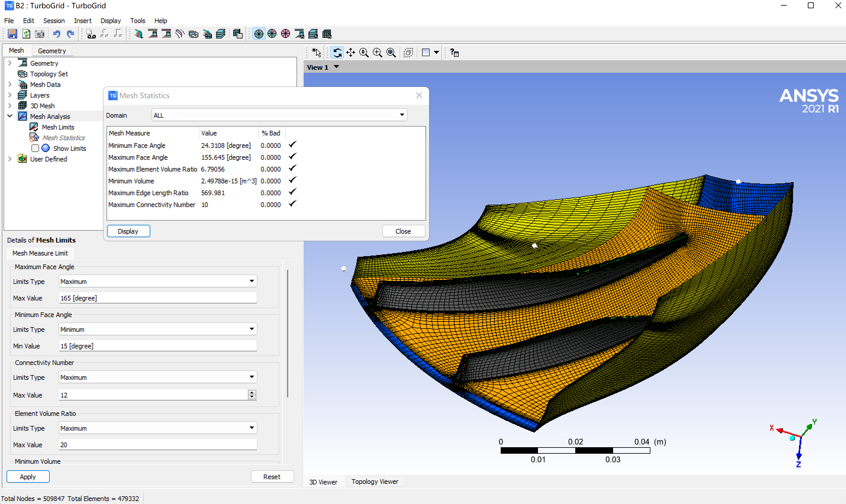
Task: Undo the last action
Action: pyautogui.click(x=57, y=34)
